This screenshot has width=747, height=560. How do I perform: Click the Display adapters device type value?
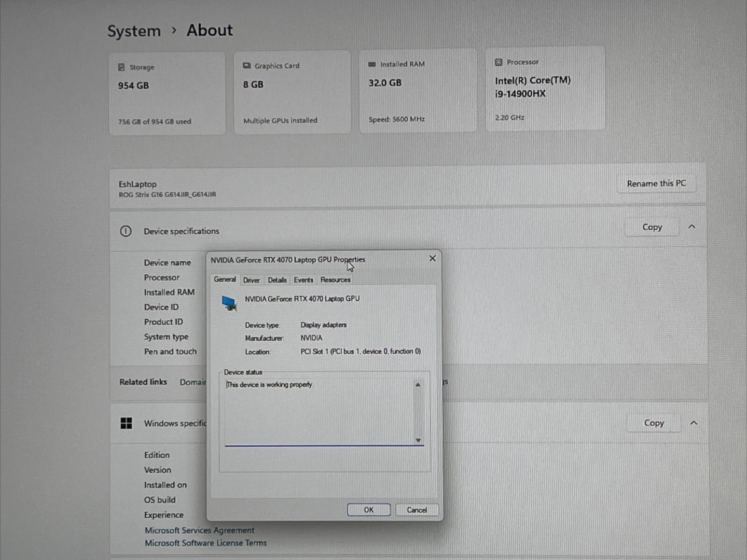pyautogui.click(x=324, y=325)
